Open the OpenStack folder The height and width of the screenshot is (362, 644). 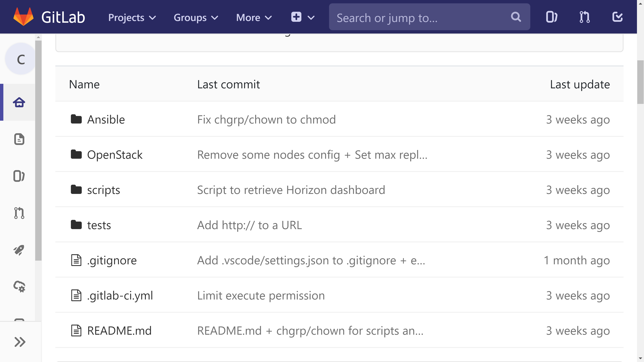click(115, 155)
